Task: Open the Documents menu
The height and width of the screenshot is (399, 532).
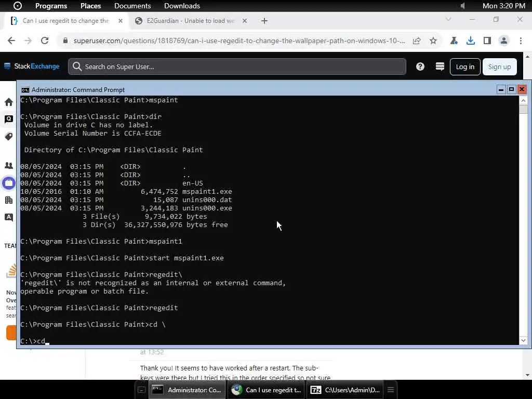Action: point(132,6)
